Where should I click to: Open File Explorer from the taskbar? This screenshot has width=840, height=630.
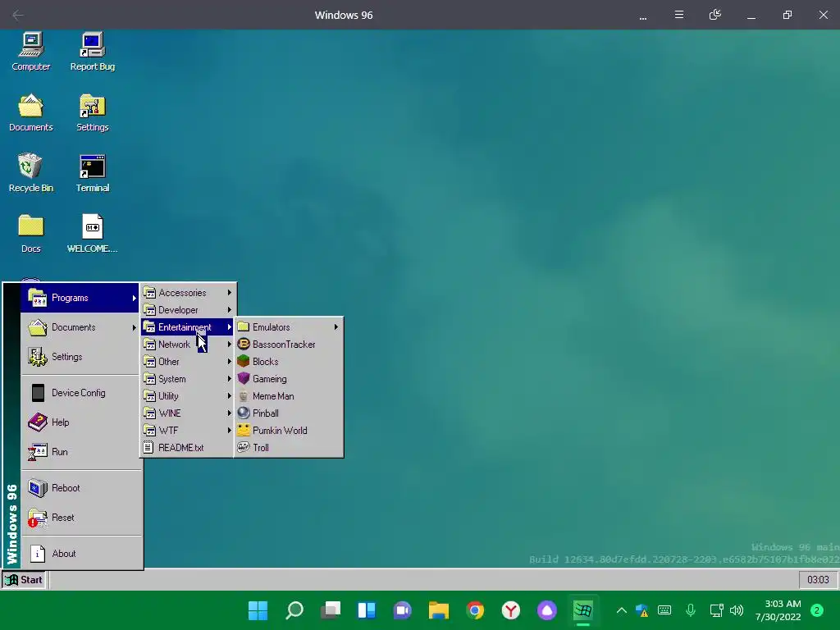point(438,610)
